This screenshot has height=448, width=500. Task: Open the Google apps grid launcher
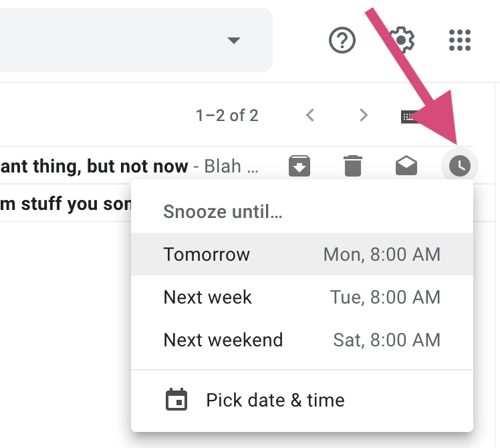[x=460, y=40]
